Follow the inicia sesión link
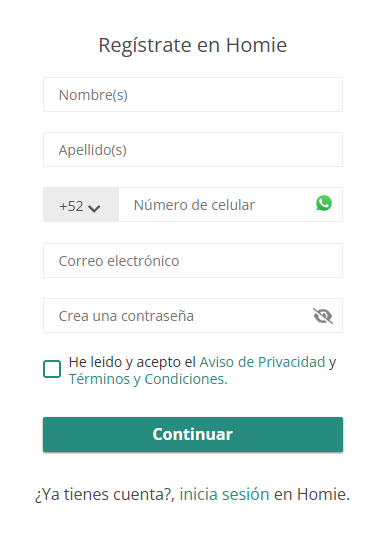Screen dimensions: 388x545 (224, 494)
